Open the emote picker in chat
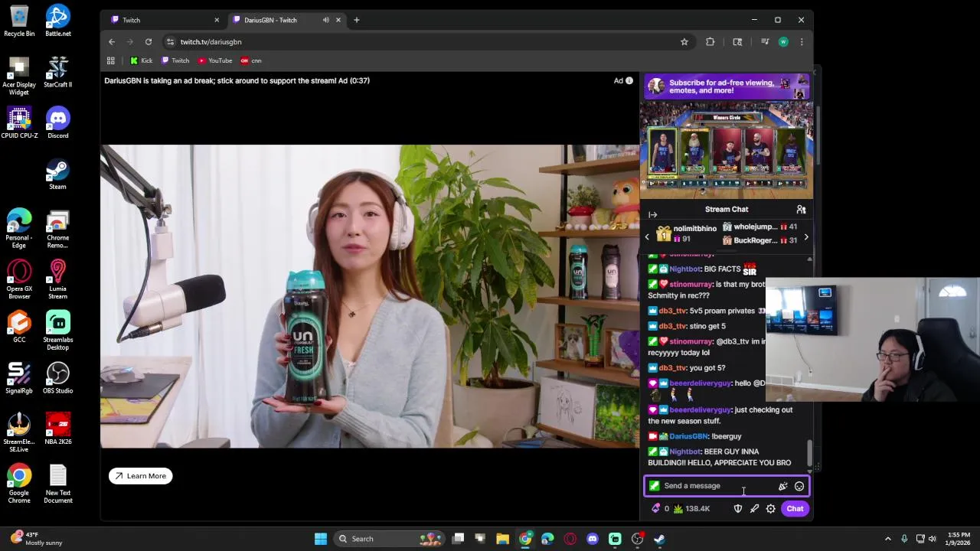The height and width of the screenshot is (551, 980). pos(799,486)
